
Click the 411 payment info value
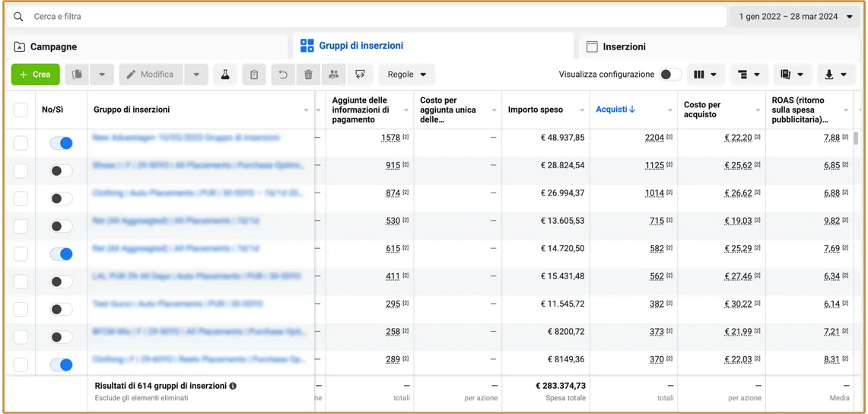click(393, 276)
